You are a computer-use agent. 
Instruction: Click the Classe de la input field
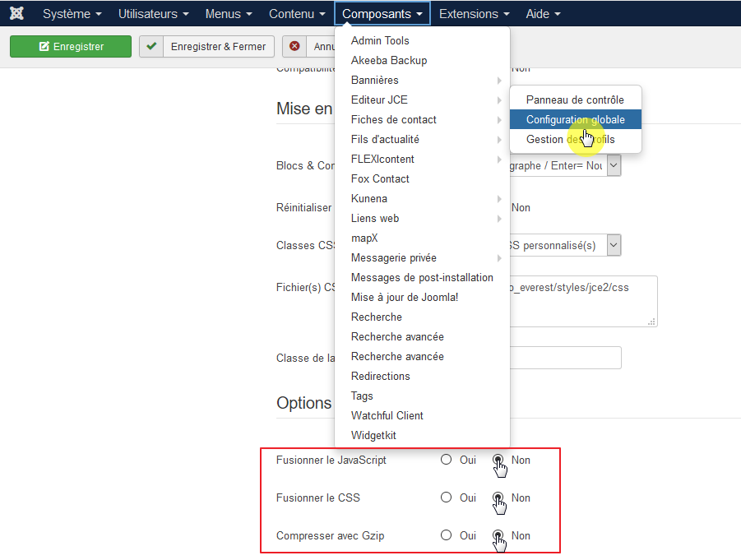click(566, 358)
